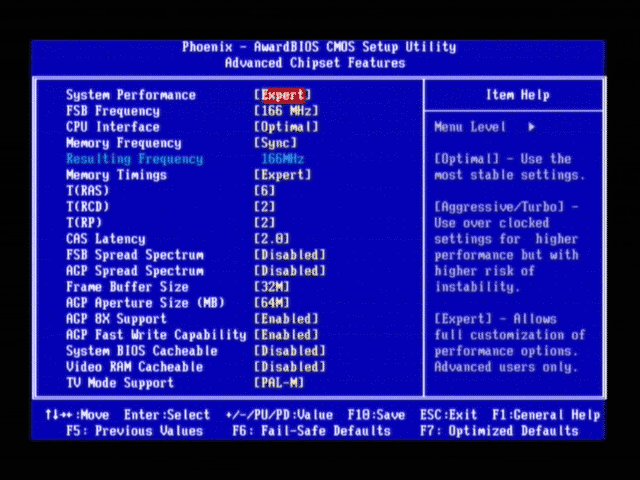Click the Advanced users only help text
Image resolution: width=640 pixels, height=480 pixels.
pyautogui.click(x=506, y=367)
